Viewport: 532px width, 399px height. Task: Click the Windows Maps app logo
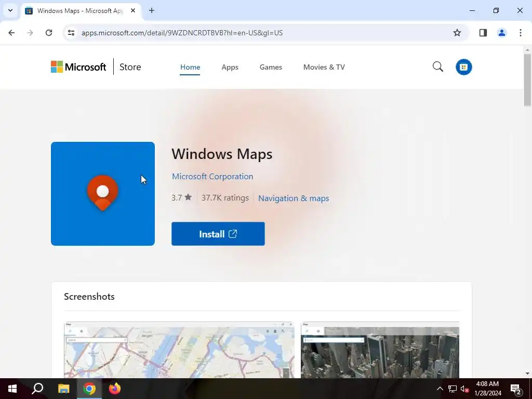tap(103, 194)
